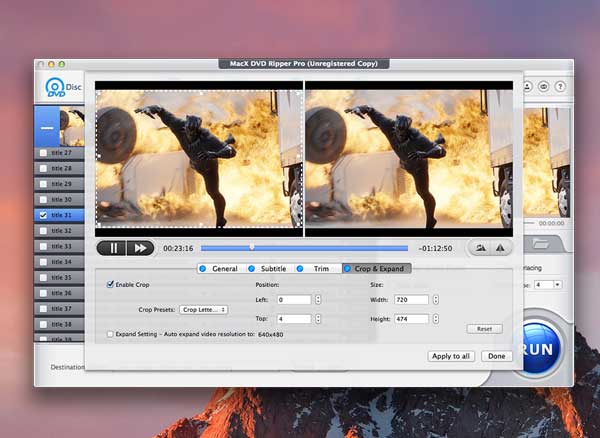
Task: Select the title 34 row
Action: [59, 262]
